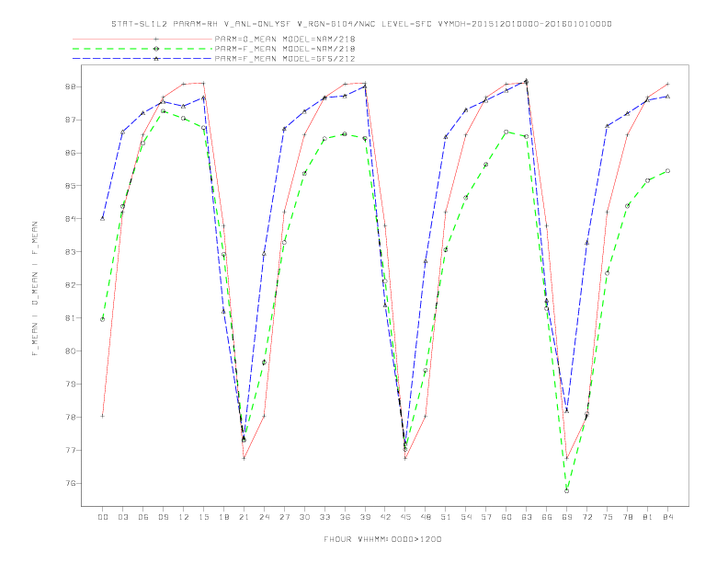Click the x-axis forecast hour label 84
Image resolution: width=728 pixels, height=563 pixels.
[667, 517]
